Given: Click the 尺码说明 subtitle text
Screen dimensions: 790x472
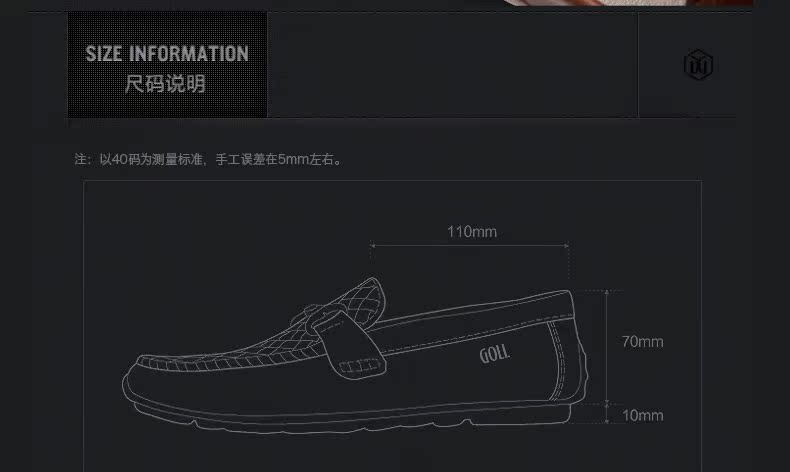Looking at the screenshot, I should 165,84.
